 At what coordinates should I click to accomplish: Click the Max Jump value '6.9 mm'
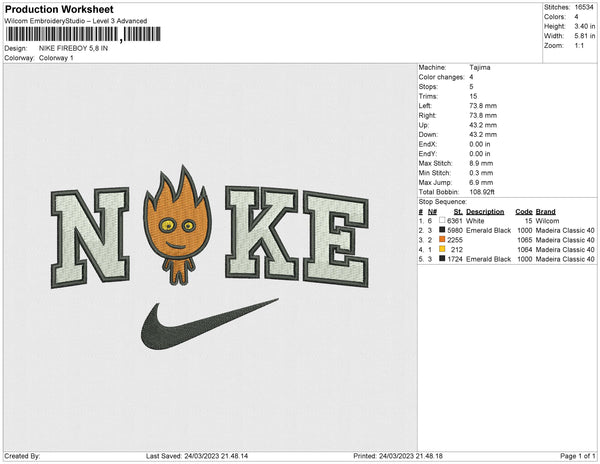[x=481, y=182]
